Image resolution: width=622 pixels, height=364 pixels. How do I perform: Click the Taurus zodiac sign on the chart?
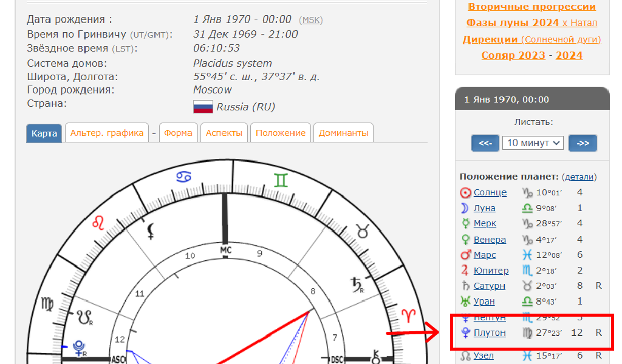[363, 231]
